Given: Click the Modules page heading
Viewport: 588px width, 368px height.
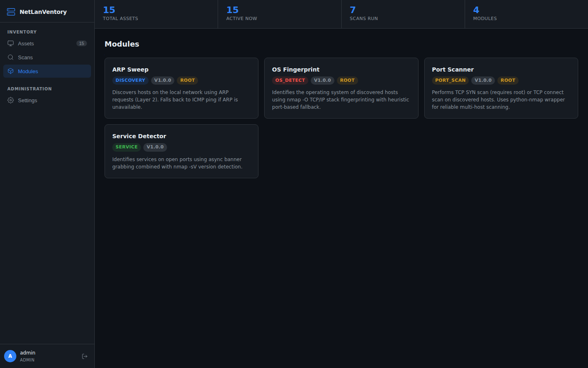Looking at the screenshot, I should 122,44.
